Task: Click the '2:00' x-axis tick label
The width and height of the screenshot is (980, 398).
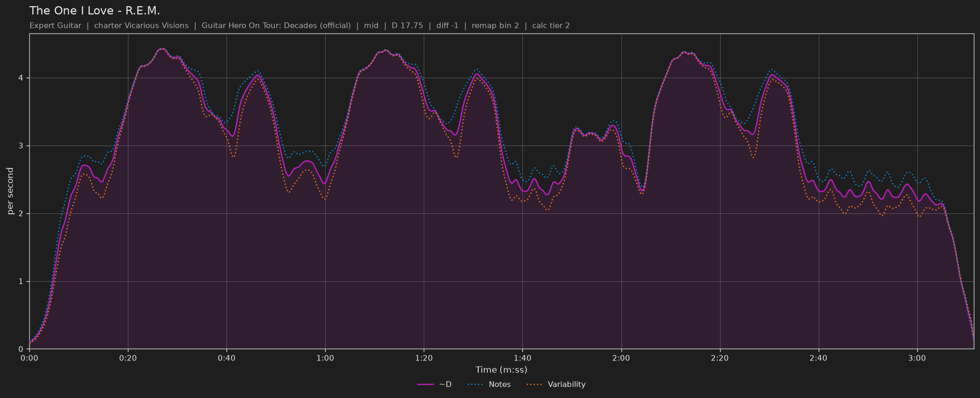Action: point(621,358)
